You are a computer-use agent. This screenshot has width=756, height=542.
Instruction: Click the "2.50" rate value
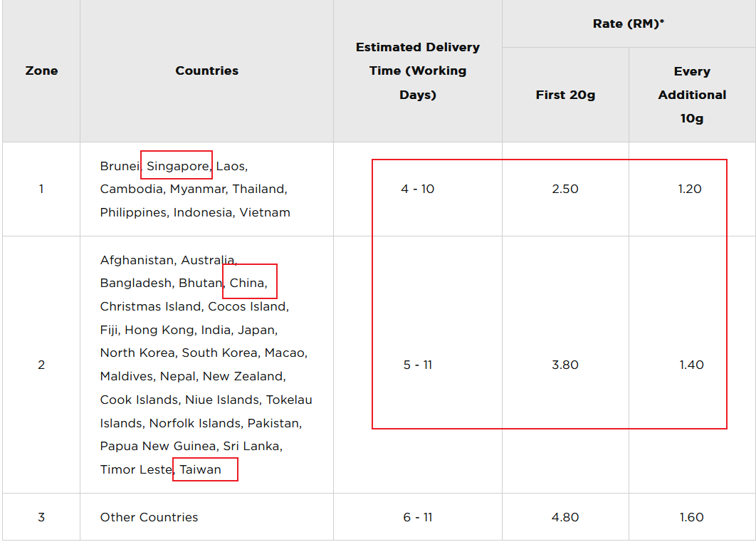coord(565,189)
